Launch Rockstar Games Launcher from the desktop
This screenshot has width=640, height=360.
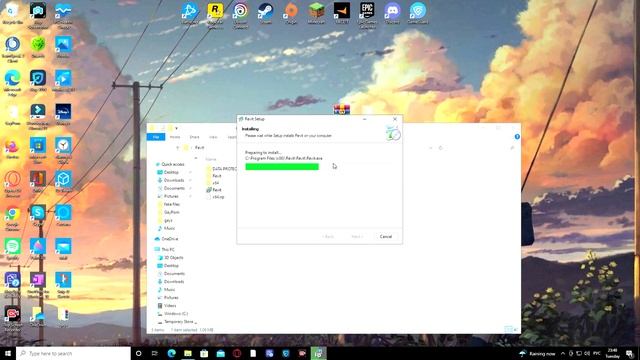[215, 15]
